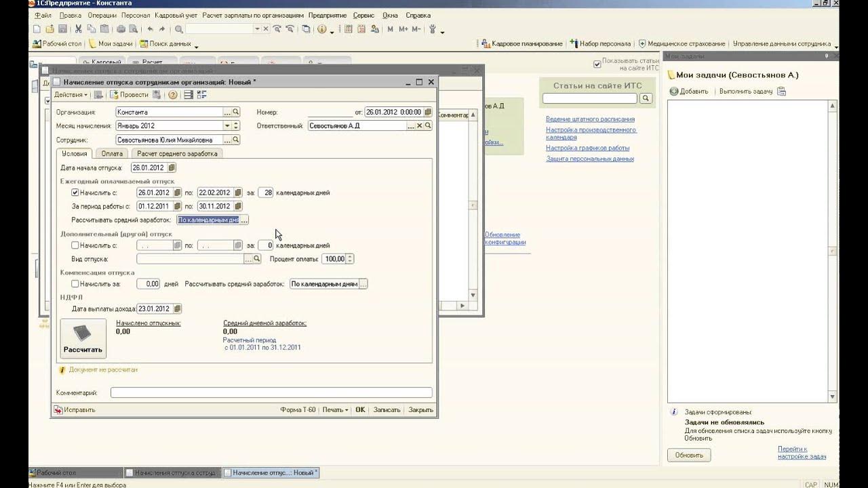Viewport: 868px width, 488px height.
Task: Click the Open file icon in main toolbar
Action: pos(50,29)
